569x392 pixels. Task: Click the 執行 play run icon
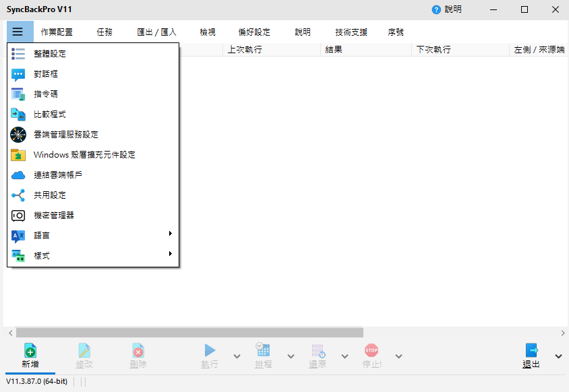pyautogui.click(x=210, y=350)
